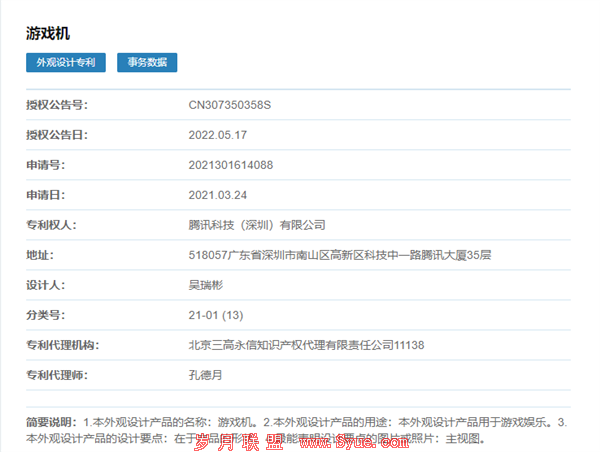Select the 授权公告号 label
This screenshot has height=452, width=600.
(x=57, y=105)
